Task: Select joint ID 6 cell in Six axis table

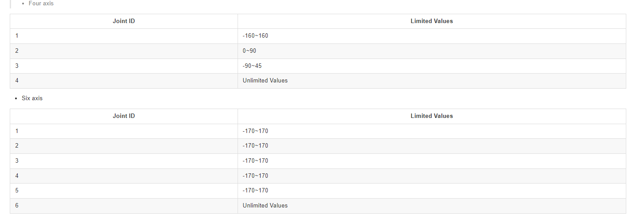Action: pos(124,206)
